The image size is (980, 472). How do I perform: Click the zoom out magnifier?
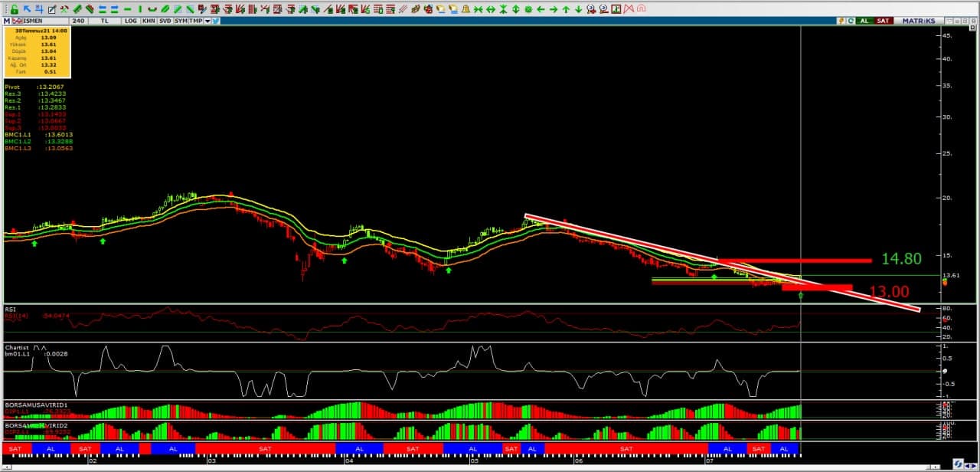(x=603, y=9)
